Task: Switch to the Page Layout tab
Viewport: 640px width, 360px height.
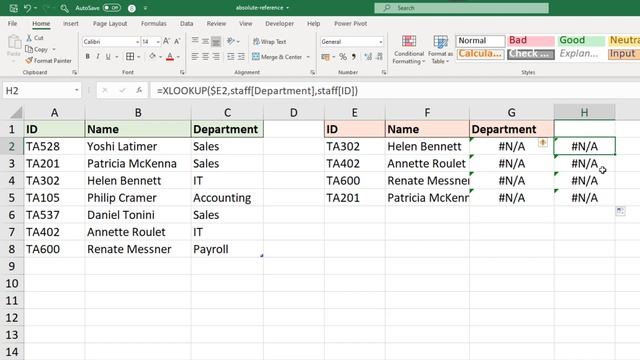Action: (110, 24)
